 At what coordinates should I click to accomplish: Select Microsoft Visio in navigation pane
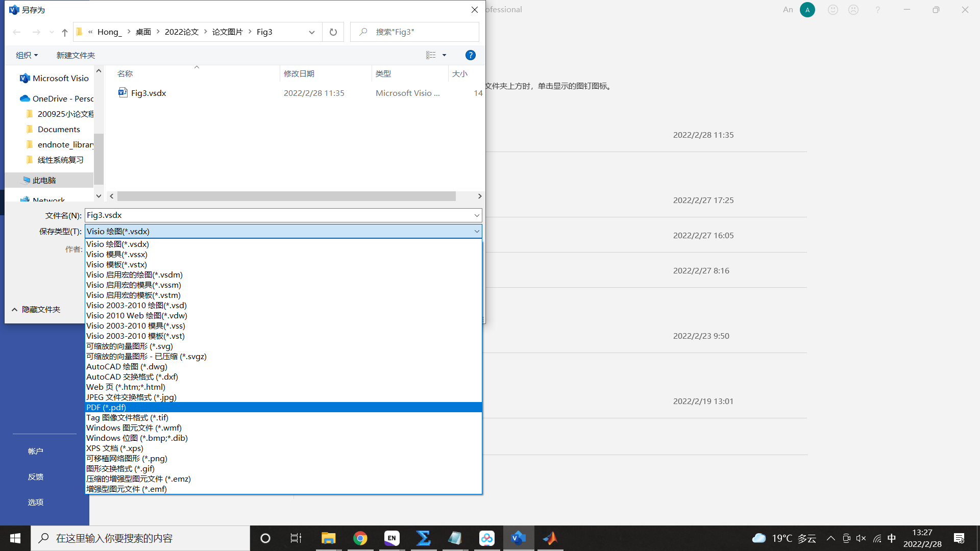[x=55, y=78]
